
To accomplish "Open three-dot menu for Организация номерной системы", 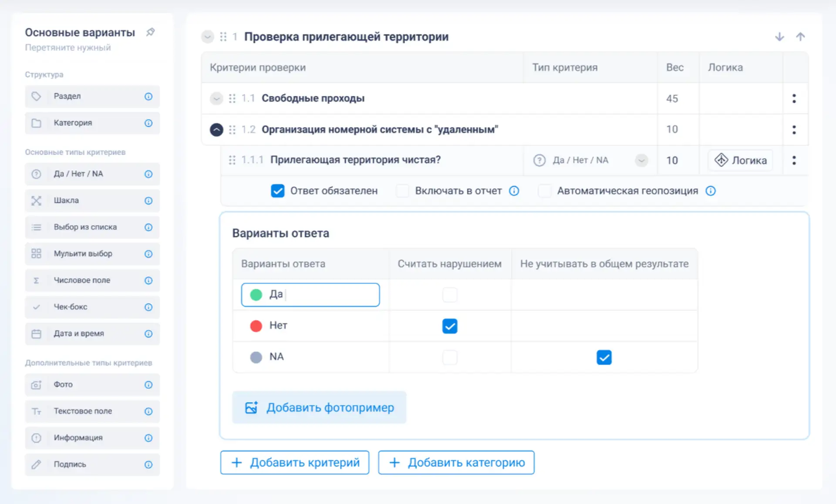I will 794,130.
